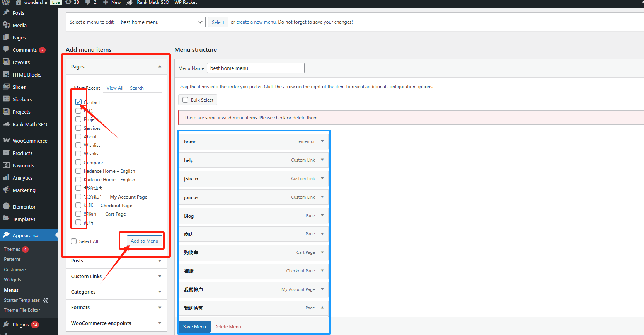
Task: Expand the Custom Links section
Action: (x=116, y=276)
